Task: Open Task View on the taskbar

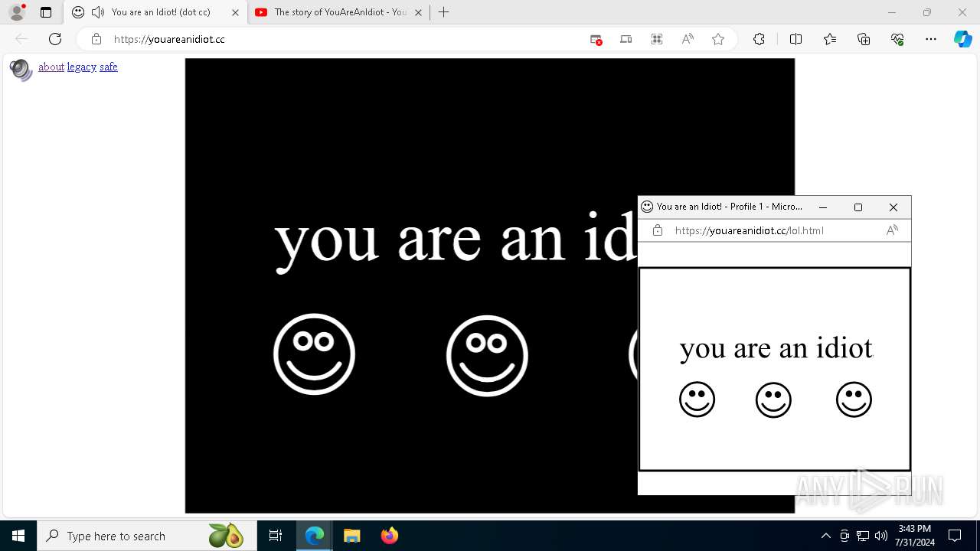Action: (x=276, y=536)
